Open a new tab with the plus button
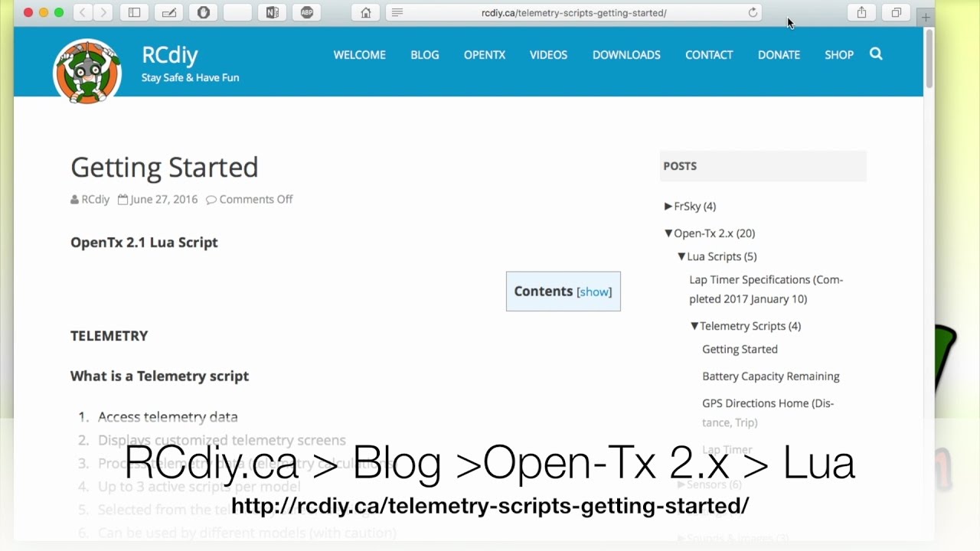 click(x=926, y=17)
